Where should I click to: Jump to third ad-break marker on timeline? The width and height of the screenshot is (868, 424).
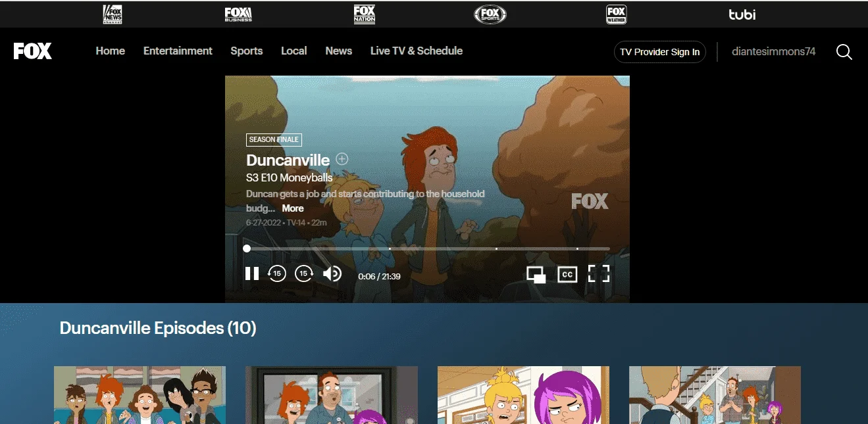click(577, 248)
